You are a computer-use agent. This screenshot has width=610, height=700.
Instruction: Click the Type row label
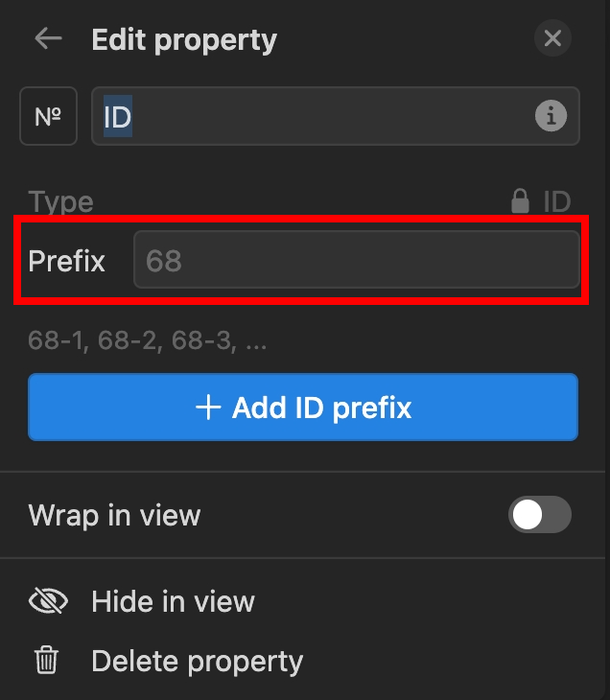point(61,201)
